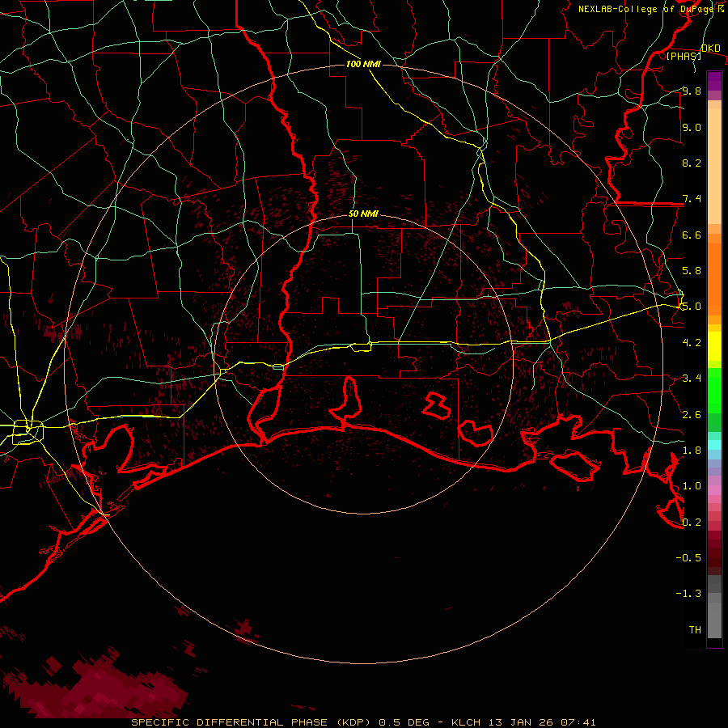This screenshot has height=728, width=728.
Task: Click the 9.0 scale value
Action: point(692,127)
